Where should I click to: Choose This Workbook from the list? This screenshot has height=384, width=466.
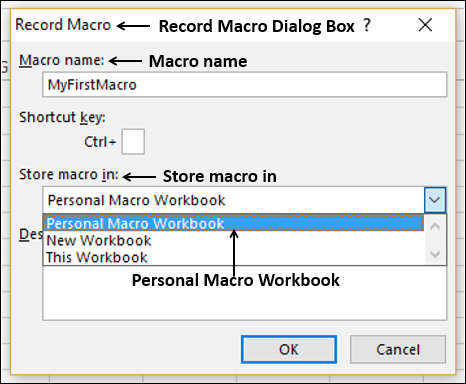pos(97,258)
